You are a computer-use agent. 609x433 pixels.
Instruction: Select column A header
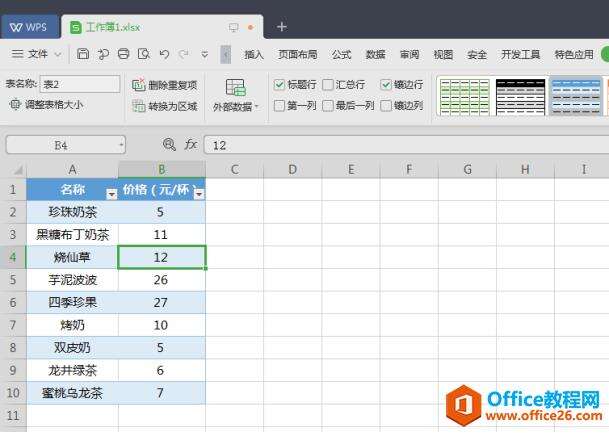click(72, 170)
